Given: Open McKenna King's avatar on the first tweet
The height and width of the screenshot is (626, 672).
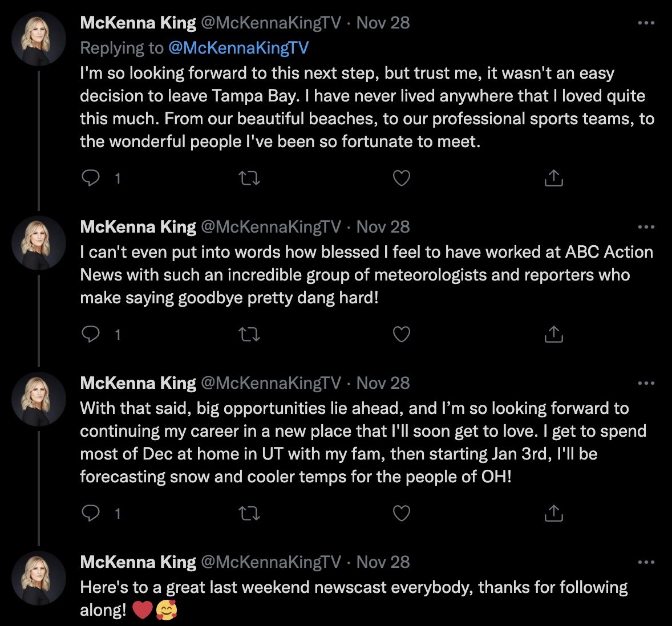Looking at the screenshot, I should coord(39,39).
